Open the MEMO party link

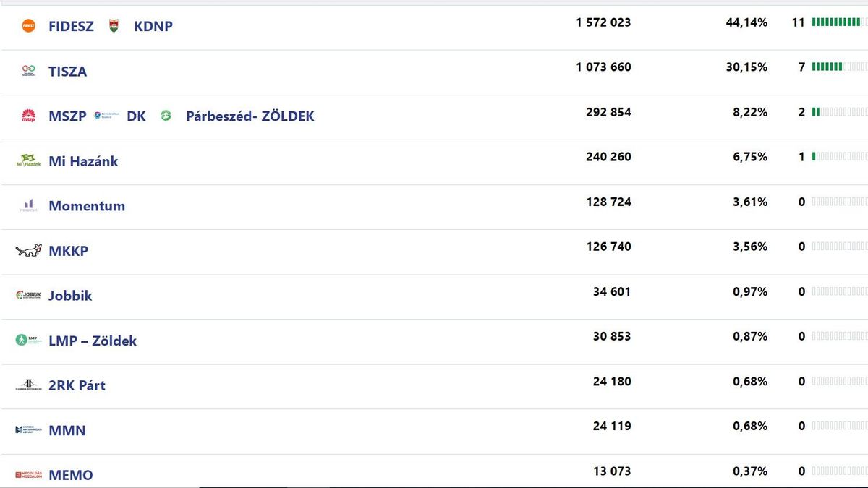coord(71,475)
